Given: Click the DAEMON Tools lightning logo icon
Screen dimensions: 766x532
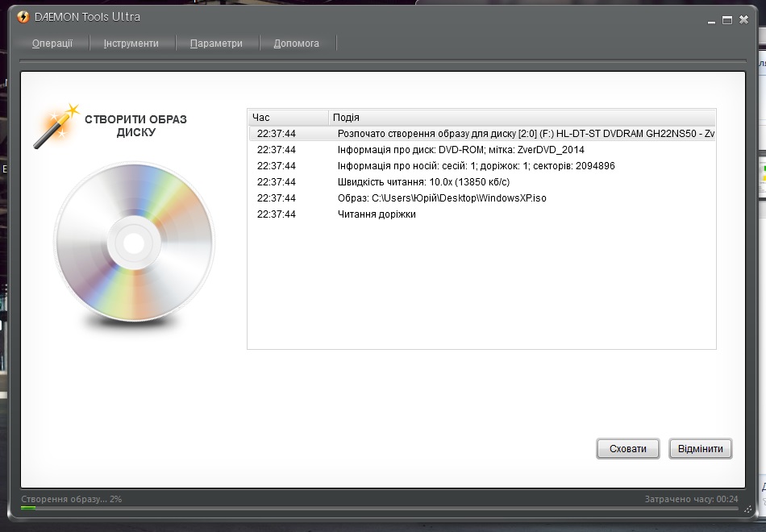Looking at the screenshot, I should [x=23, y=18].
